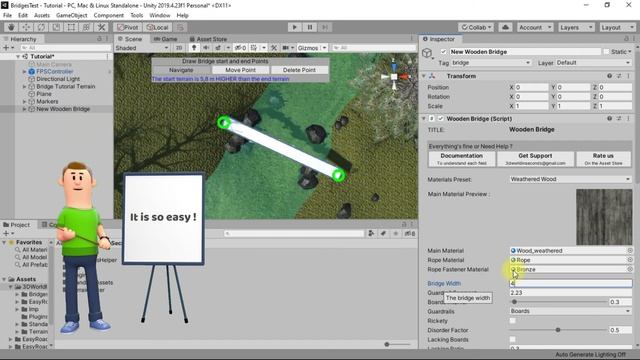Click the Move Point button
This screenshot has height=360, width=640.
click(x=240, y=70)
